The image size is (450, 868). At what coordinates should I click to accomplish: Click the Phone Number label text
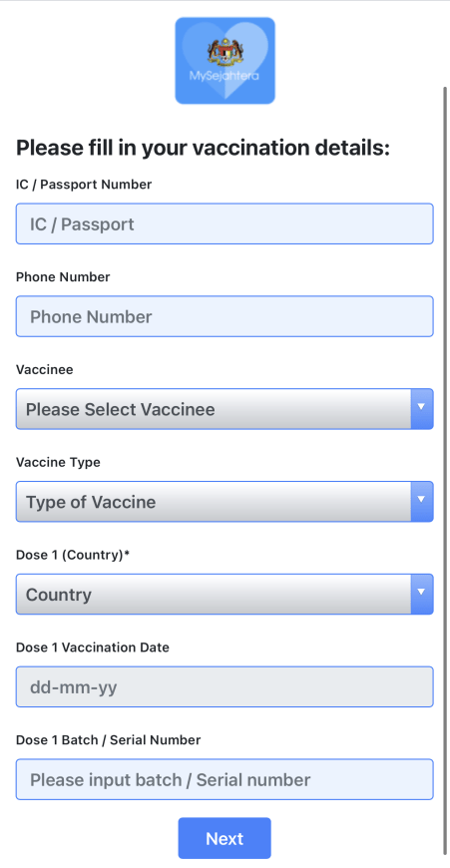(x=63, y=276)
